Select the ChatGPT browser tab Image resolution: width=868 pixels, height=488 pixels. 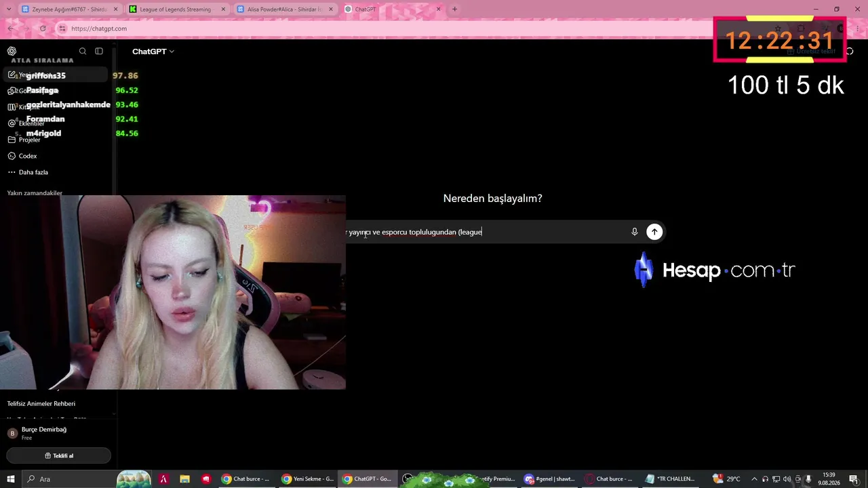[392, 9]
